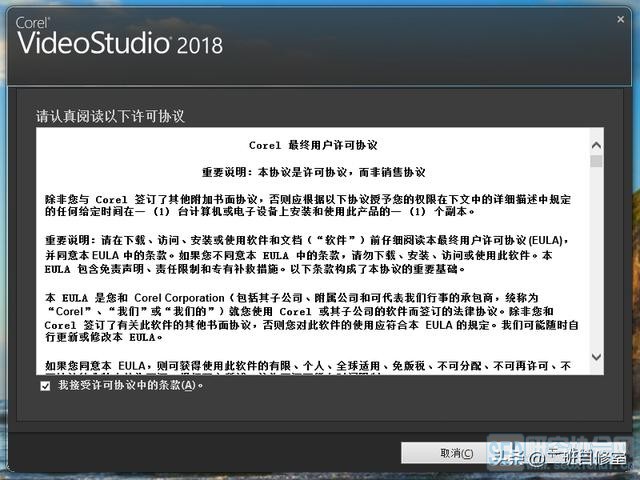Viewport: 640px width, 480px height.
Task: Click the label '我接受许可协议中的条款(A)'
Action: pos(130,385)
